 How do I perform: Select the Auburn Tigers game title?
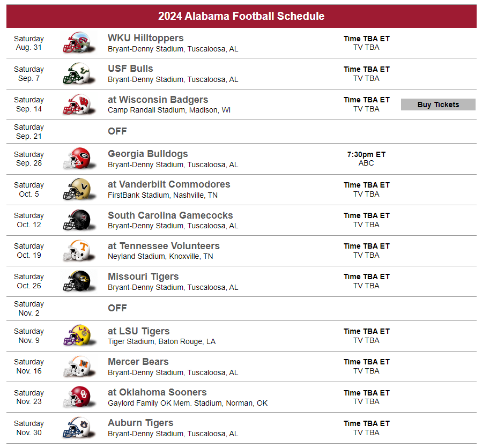coord(140,423)
